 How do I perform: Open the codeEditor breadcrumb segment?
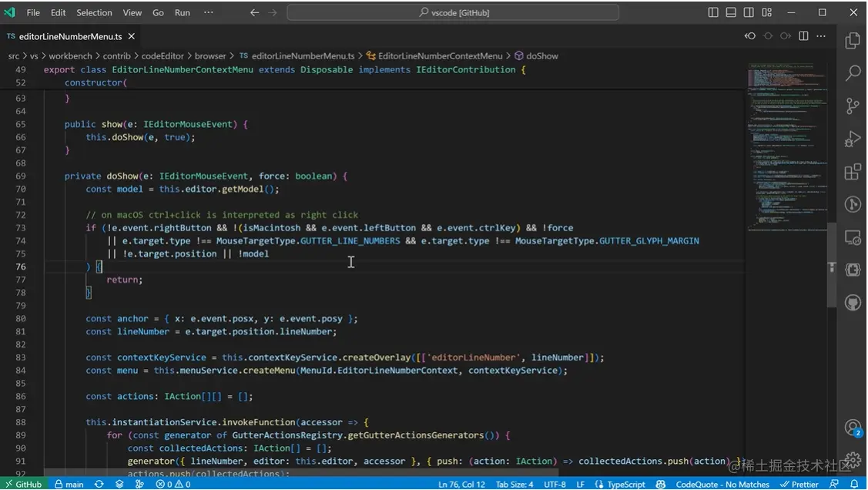pyautogui.click(x=163, y=56)
